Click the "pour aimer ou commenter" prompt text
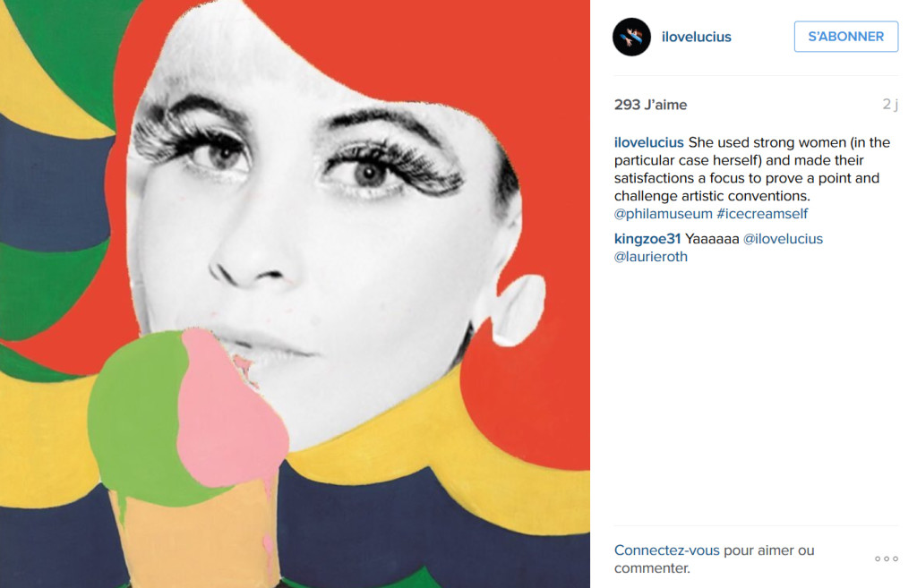This screenshot has width=917, height=588. (714, 559)
